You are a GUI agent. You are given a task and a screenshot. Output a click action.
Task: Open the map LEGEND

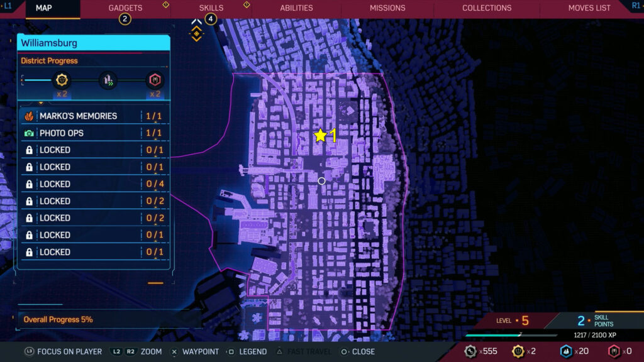253,352
